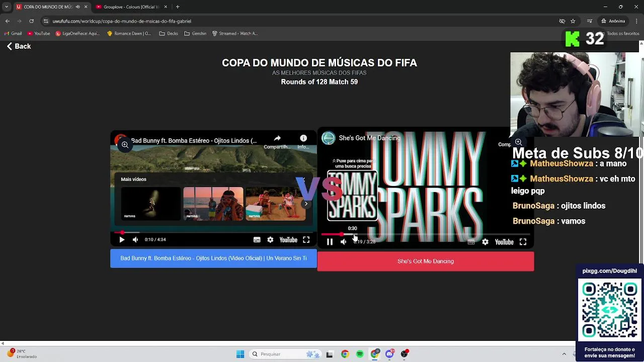
Task: Open the Chrome three-dot menu
Action: (636, 21)
